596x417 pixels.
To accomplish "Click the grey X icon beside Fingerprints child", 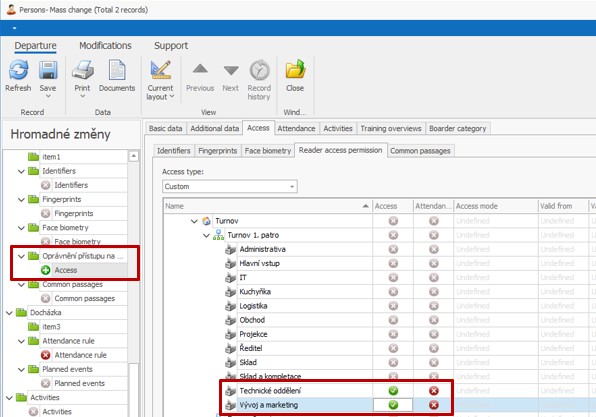I will [46, 214].
